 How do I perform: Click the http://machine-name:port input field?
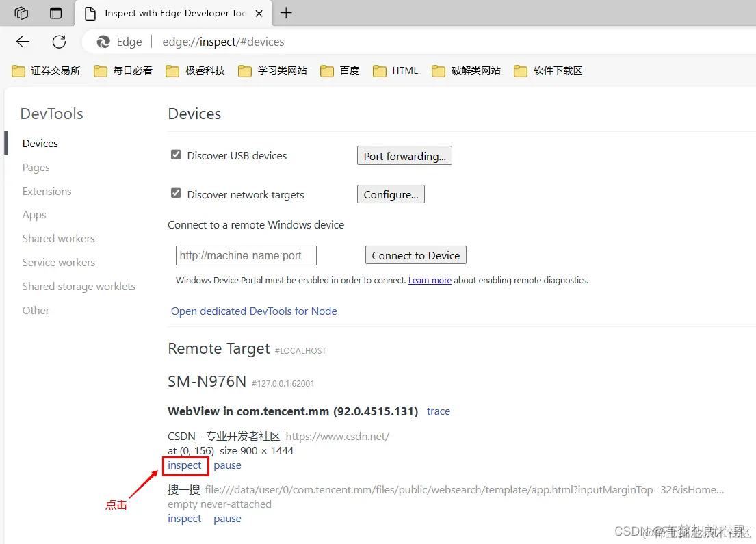[x=246, y=256]
